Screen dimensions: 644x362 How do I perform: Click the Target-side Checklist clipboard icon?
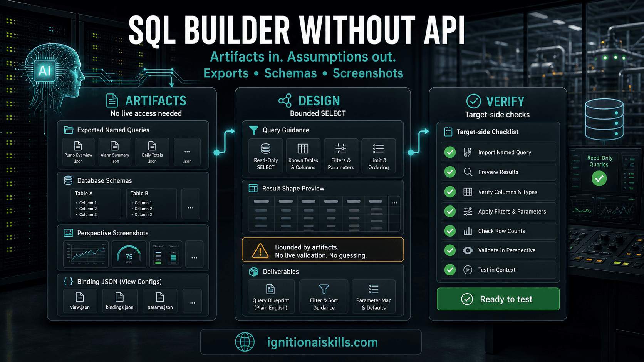tap(448, 132)
